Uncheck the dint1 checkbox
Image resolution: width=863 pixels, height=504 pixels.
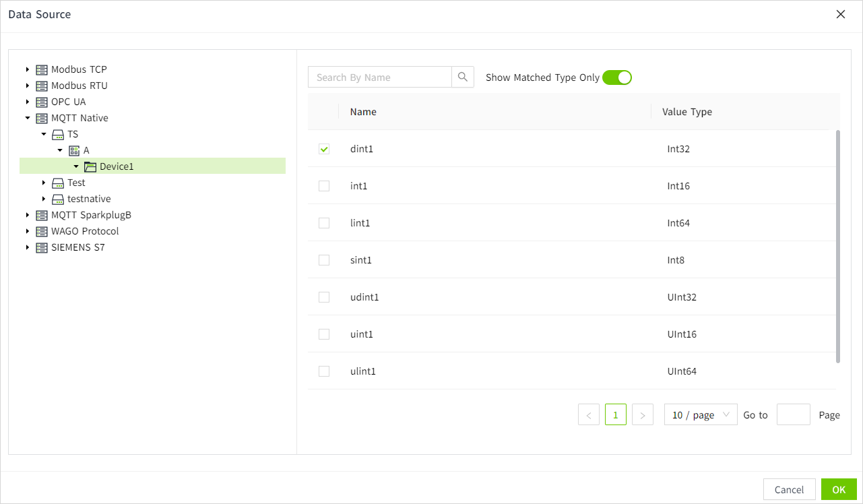pyautogui.click(x=324, y=149)
